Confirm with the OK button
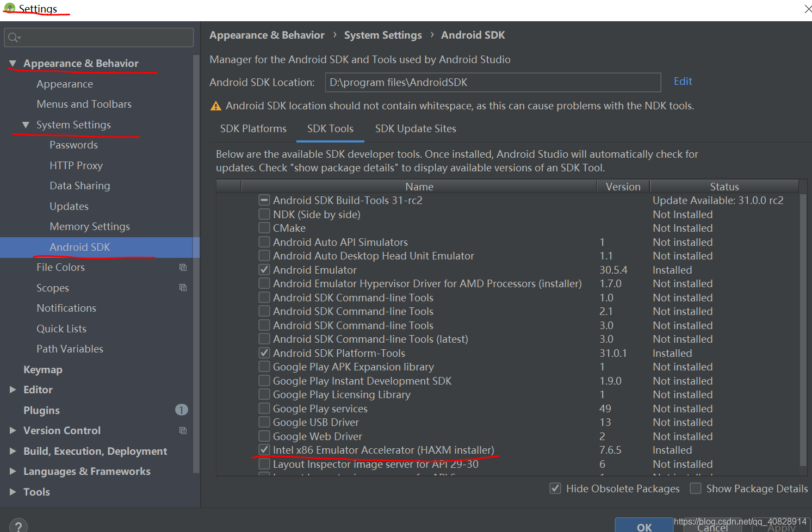 (644, 526)
